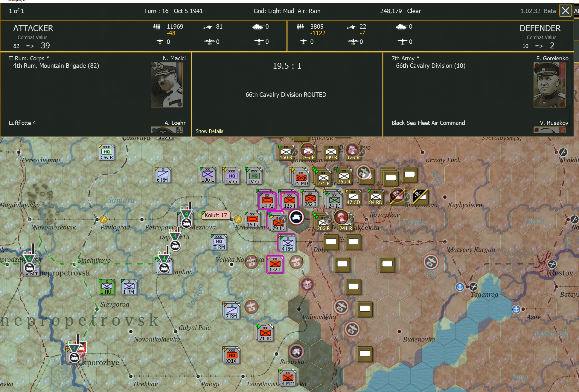
Task: Select the 241 R Soviet unit
Action: point(345,224)
